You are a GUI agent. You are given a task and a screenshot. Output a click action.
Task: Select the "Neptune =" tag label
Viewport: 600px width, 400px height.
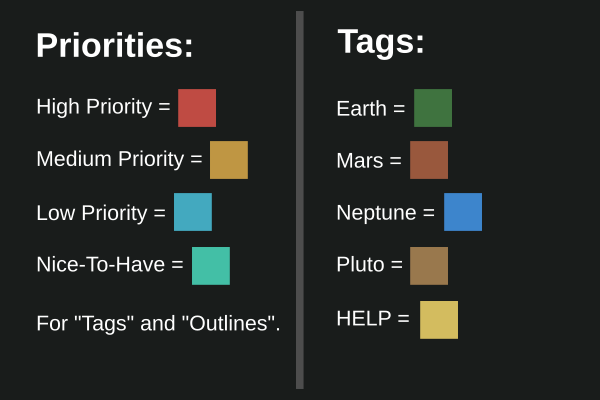[386, 213]
